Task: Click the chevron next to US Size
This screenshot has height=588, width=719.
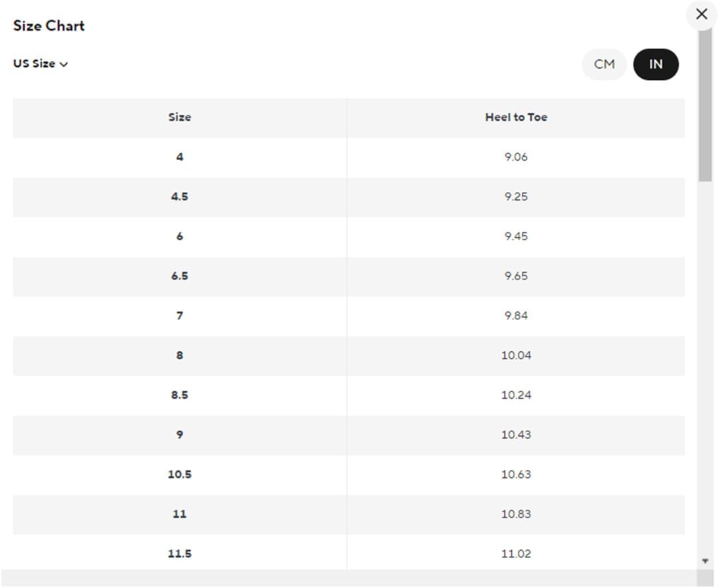Action: click(x=64, y=64)
